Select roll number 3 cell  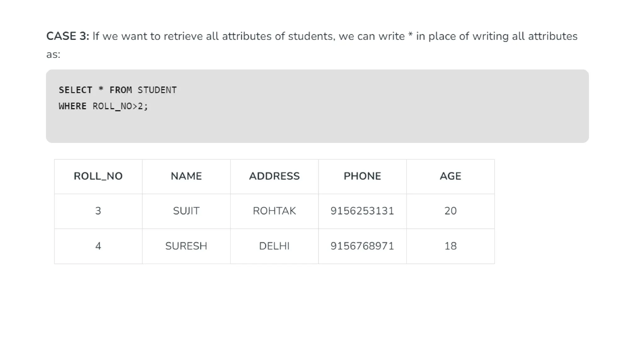click(98, 211)
